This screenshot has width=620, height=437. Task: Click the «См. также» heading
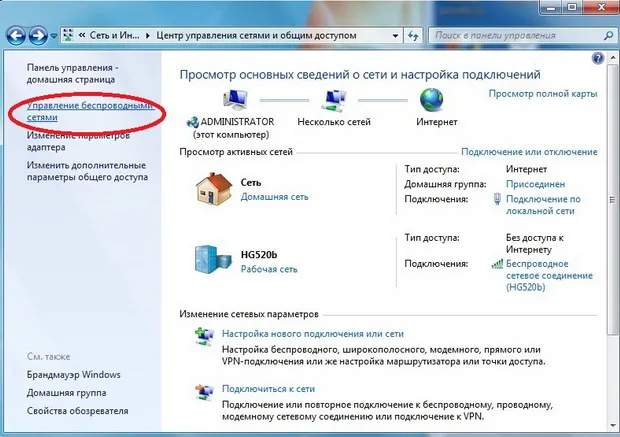(x=49, y=356)
